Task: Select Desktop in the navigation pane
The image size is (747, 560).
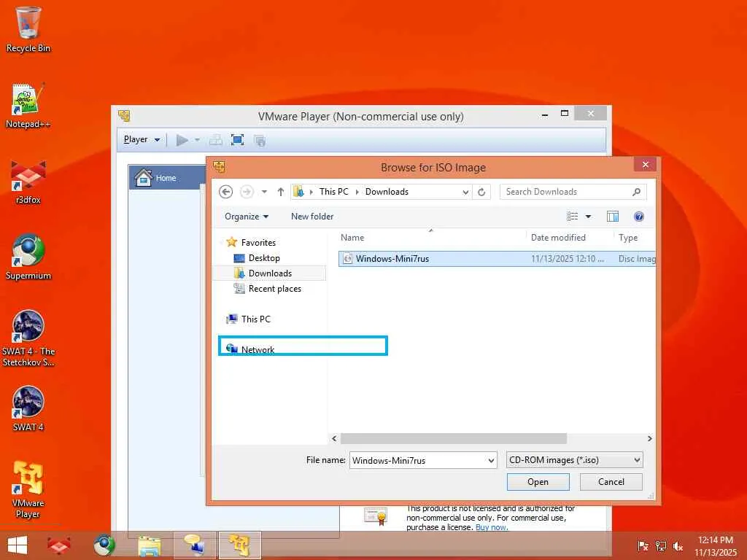Action: (x=264, y=258)
